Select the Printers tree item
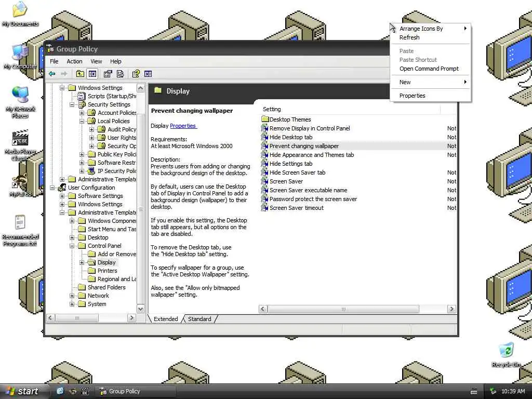 [107, 271]
